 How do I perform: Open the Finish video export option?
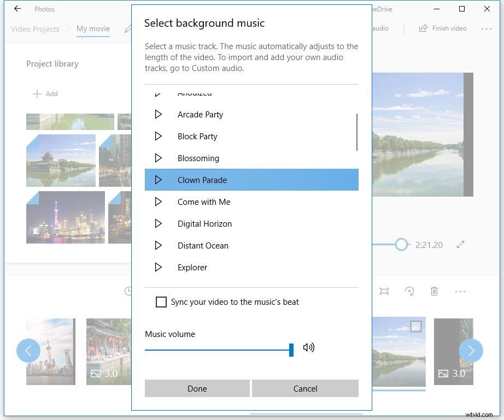point(442,28)
